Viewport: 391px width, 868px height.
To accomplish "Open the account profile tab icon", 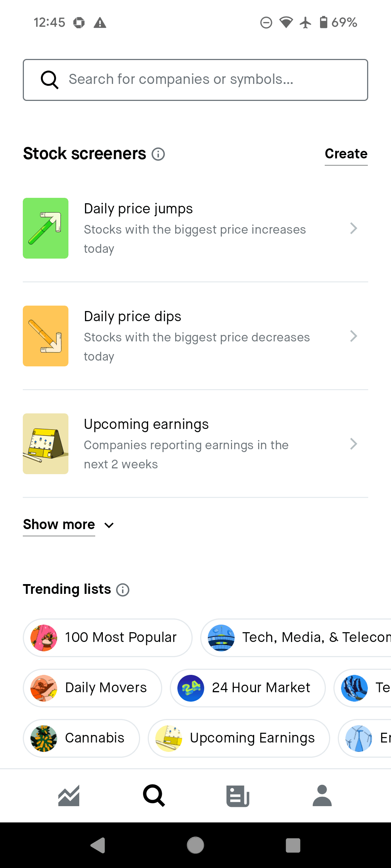I will (x=322, y=796).
